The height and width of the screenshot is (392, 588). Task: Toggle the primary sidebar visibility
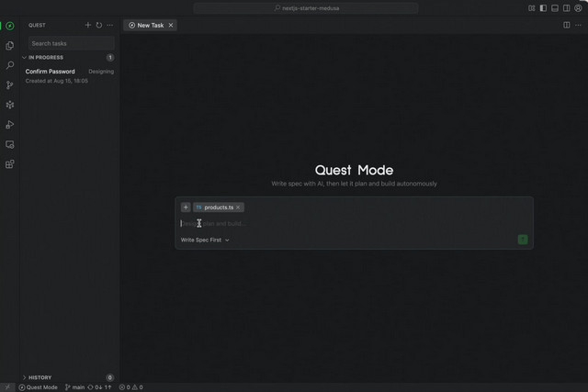click(x=543, y=8)
